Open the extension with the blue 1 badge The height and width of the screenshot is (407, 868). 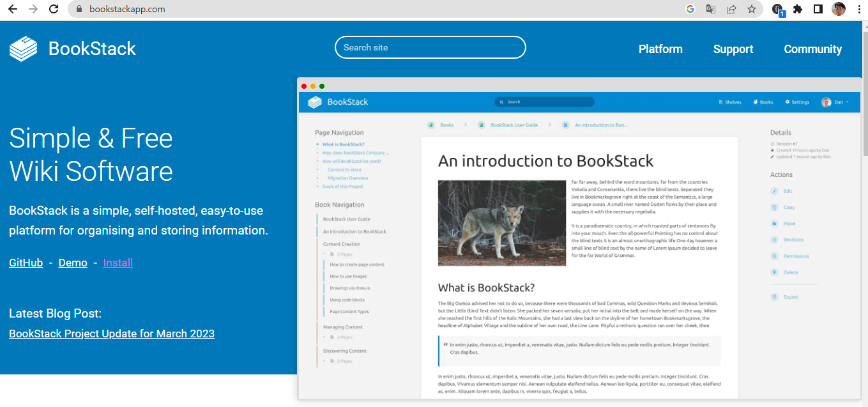778,10
